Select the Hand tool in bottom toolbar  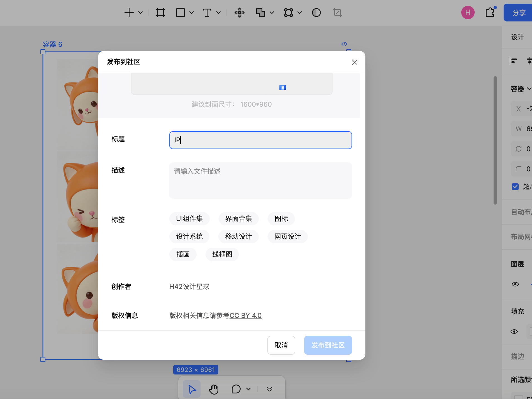click(213, 389)
